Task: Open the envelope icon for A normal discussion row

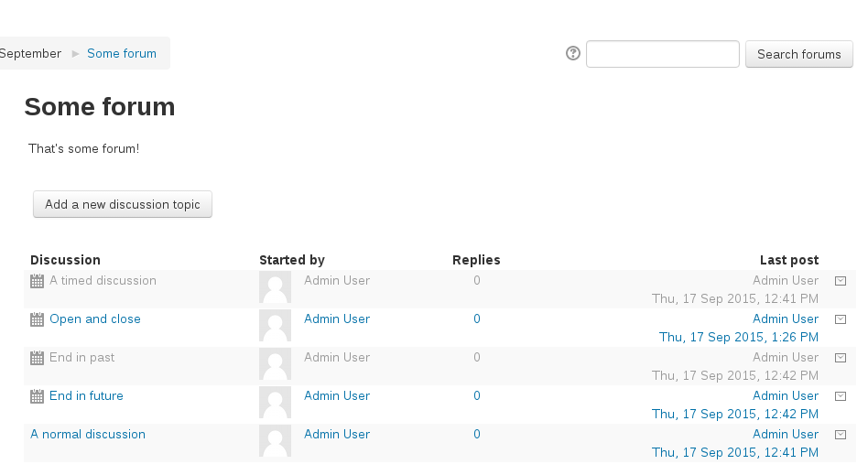Action: (x=841, y=435)
